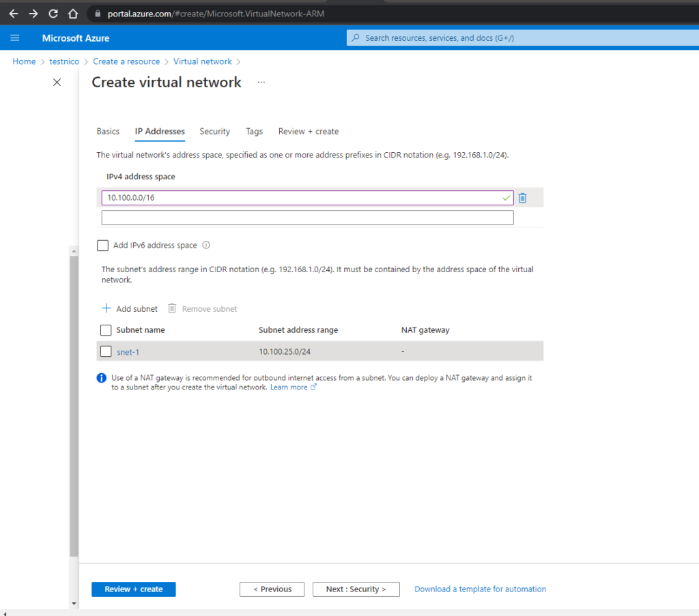This screenshot has height=616, width=699.
Task: Click the Remove subnet trash icon
Action: click(172, 308)
